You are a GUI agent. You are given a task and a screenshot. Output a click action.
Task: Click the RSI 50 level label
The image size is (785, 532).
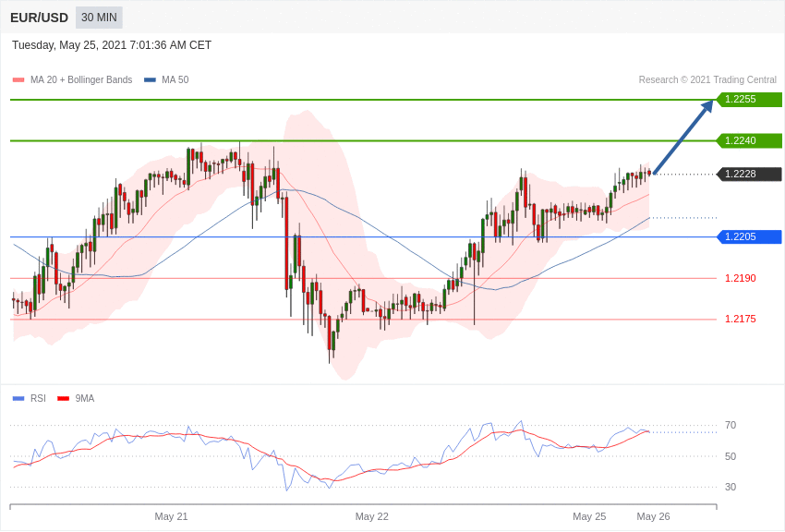coord(731,456)
